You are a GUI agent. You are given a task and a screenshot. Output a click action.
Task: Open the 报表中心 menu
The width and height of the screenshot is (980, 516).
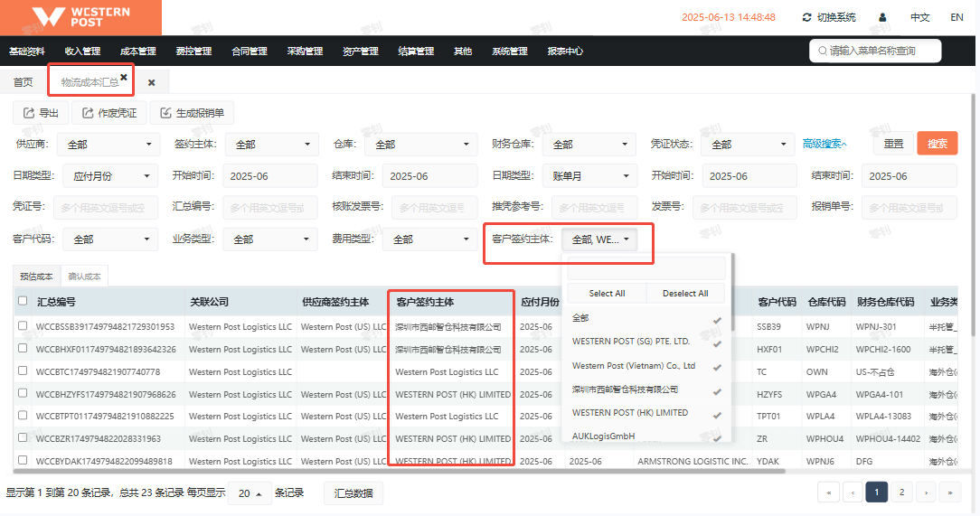565,52
